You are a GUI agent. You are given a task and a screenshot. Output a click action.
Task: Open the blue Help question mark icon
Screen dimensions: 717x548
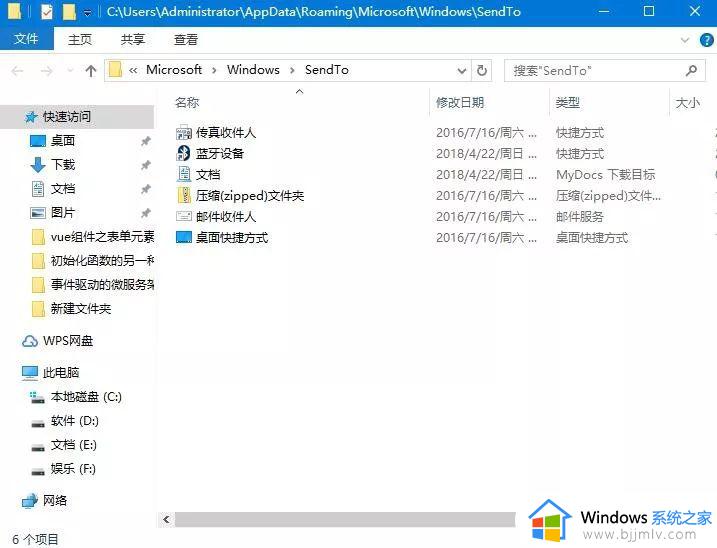point(706,40)
